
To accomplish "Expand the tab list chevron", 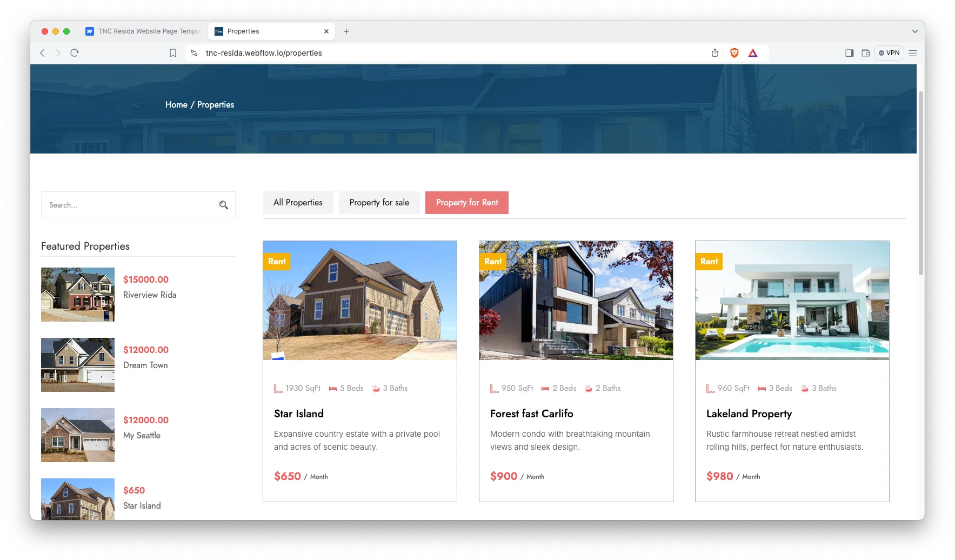I will click(914, 31).
